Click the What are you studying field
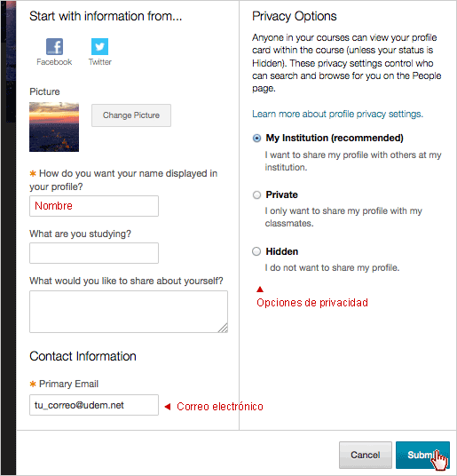457x476 pixels. (94, 253)
